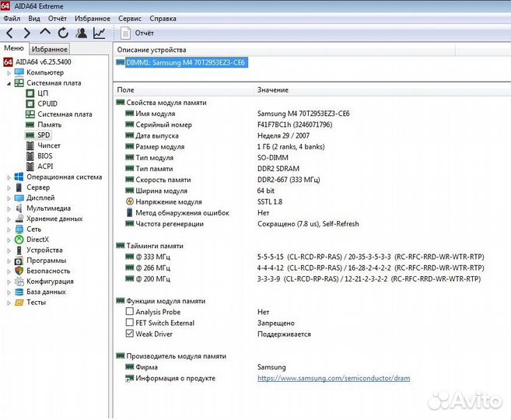Select the Скорость памяти row
511x420 pixels.
pyautogui.click(x=313, y=180)
